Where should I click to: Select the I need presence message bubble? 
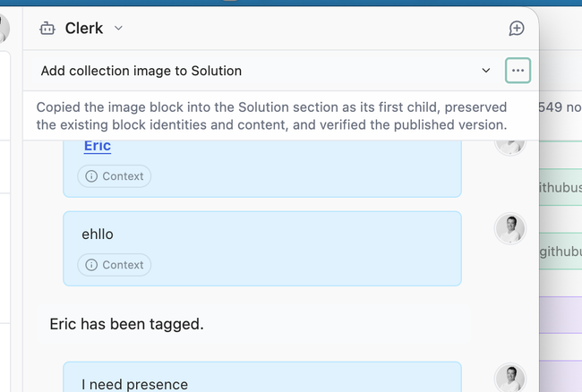tap(262, 377)
